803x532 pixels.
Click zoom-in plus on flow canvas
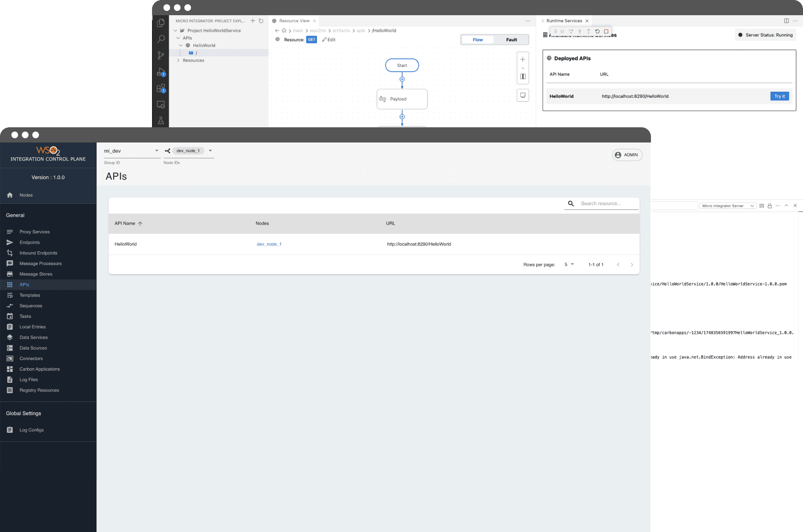coord(523,59)
